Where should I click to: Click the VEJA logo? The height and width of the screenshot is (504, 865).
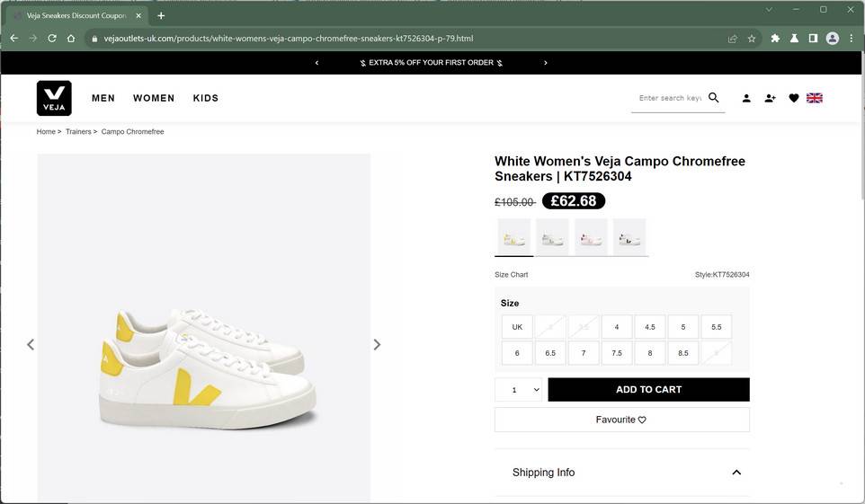pyautogui.click(x=54, y=98)
